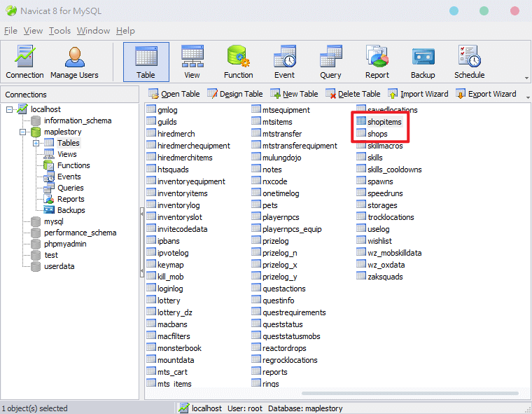532x414 pixels.
Task: Expand the Tables tree node
Action: [36, 143]
